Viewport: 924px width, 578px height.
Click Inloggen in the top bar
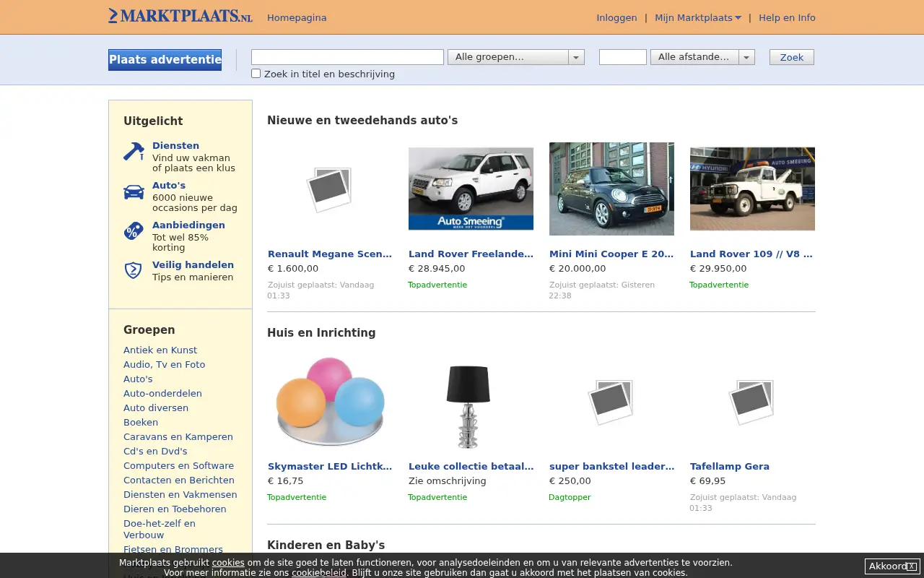click(616, 17)
